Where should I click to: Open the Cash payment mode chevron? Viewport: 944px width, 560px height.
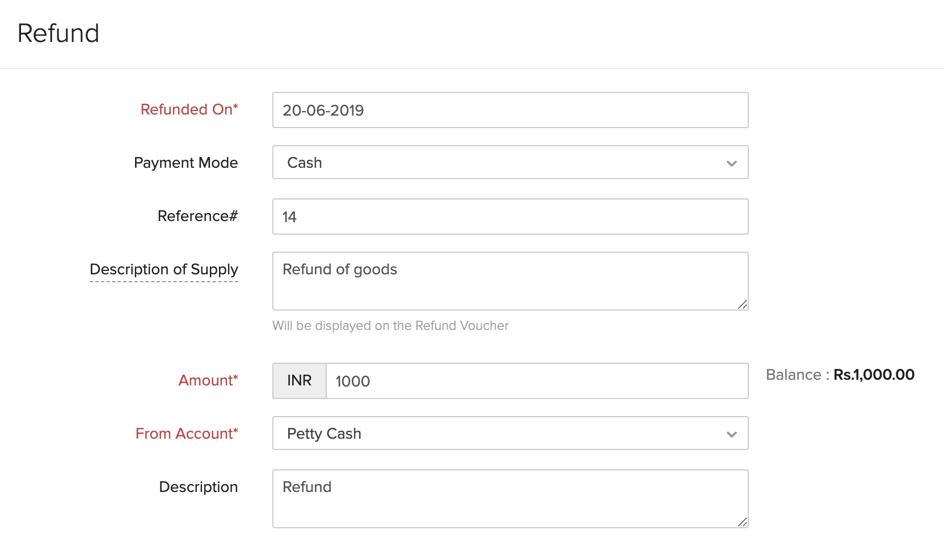tap(731, 163)
